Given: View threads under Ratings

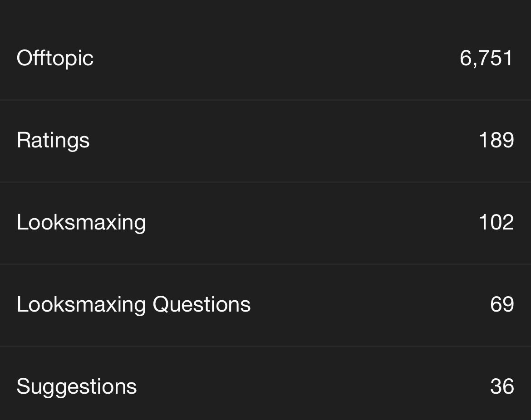Looking at the screenshot, I should tap(265, 141).
